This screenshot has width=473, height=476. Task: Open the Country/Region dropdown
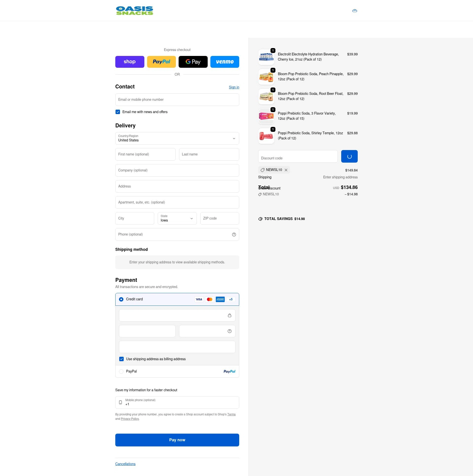pos(177,138)
